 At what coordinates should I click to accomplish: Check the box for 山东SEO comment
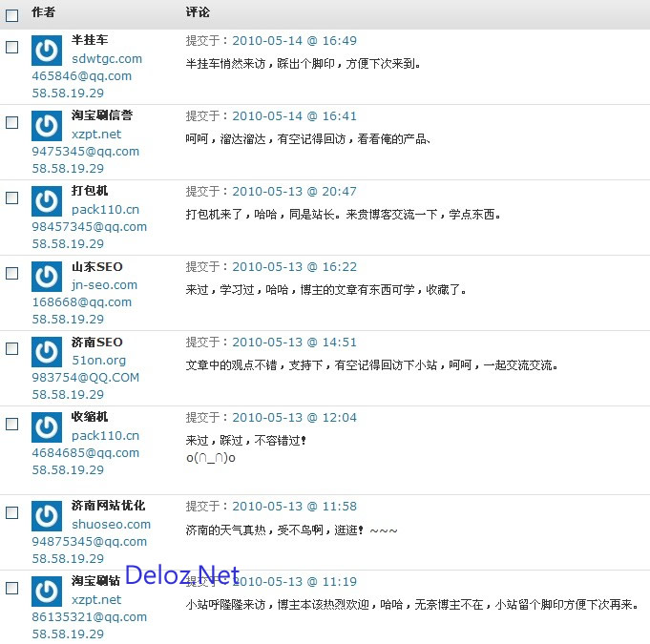point(12,274)
